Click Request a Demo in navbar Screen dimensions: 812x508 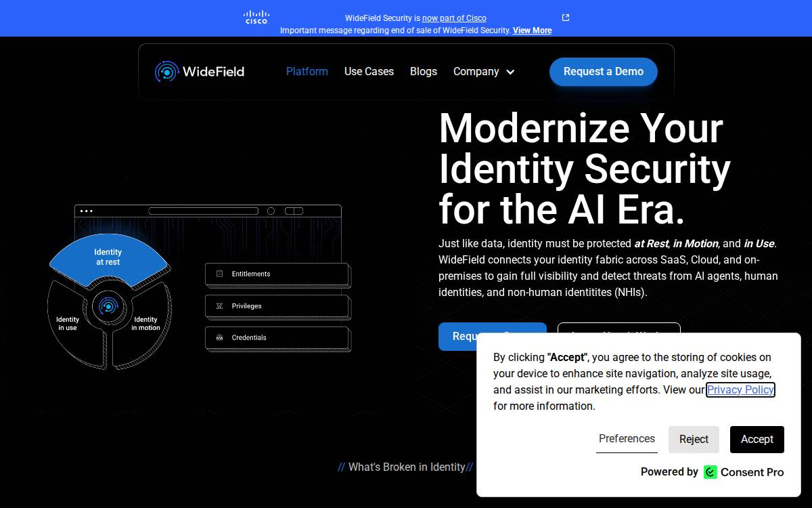click(x=604, y=71)
